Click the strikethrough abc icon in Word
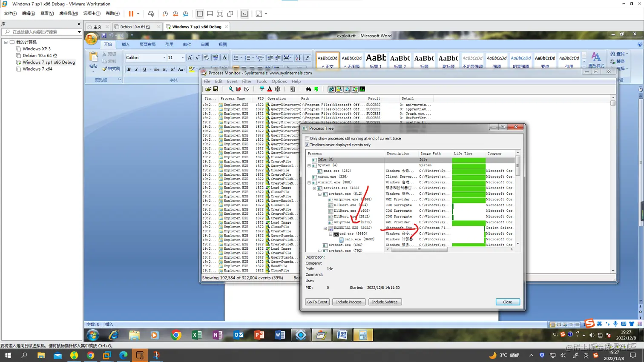The width and height of the screenshot is (644, 362). tap(156, 69)
